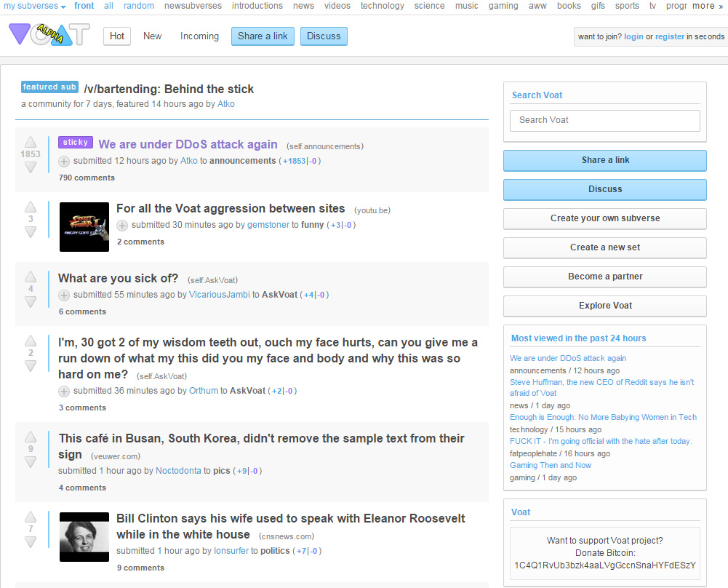Open the 'Voat' sidebar heading link
Viewport: 728px width, 588px height.
tap(521, 512)
